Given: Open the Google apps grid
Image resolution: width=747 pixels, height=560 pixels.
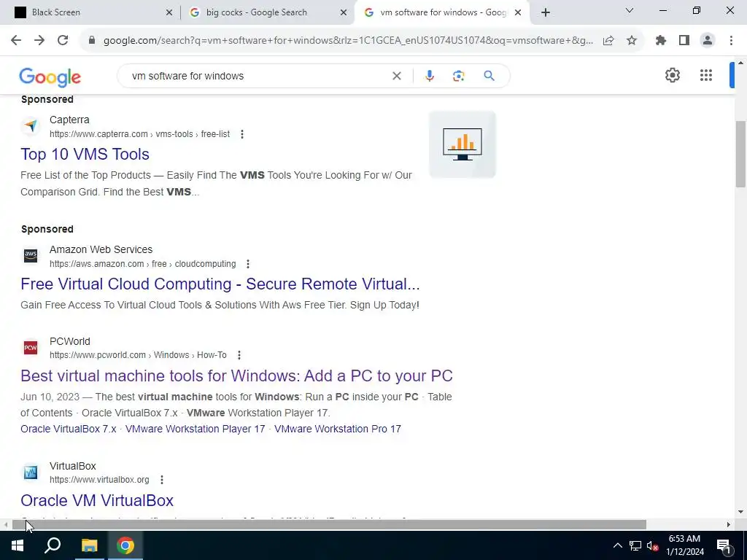Looking at the screenshot, I should pyautogui.click(x=706, y=75).
